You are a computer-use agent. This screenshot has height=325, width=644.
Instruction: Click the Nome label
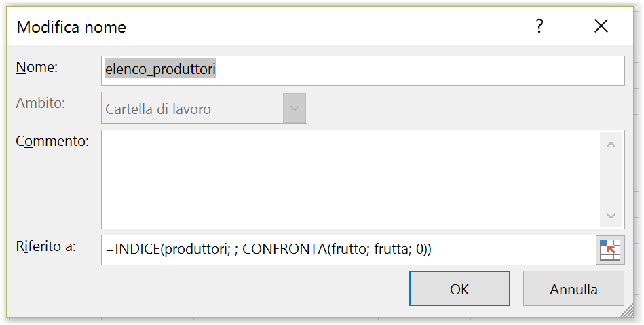tap(37, 67)
